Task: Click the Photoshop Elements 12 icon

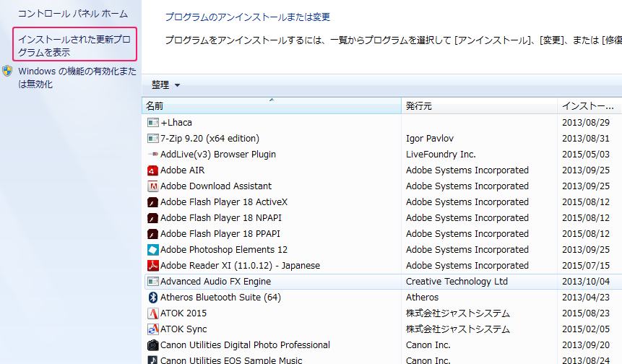Action: [x=152, y=250]
